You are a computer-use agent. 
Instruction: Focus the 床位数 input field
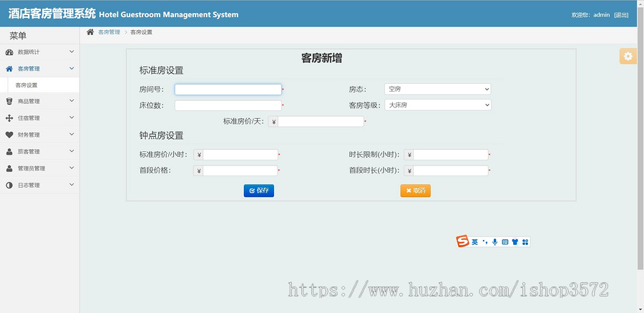point(228,106)
